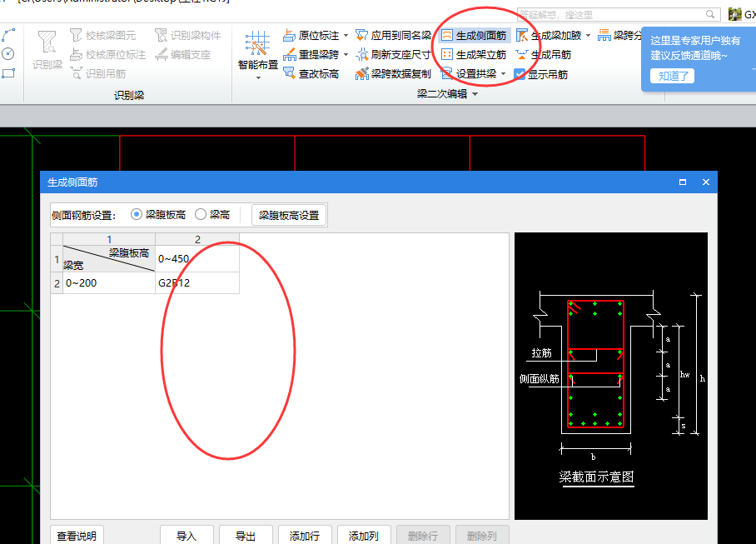The image size is (756, 544).
Task: Click 添加行 button
Action: coord(305,535)
